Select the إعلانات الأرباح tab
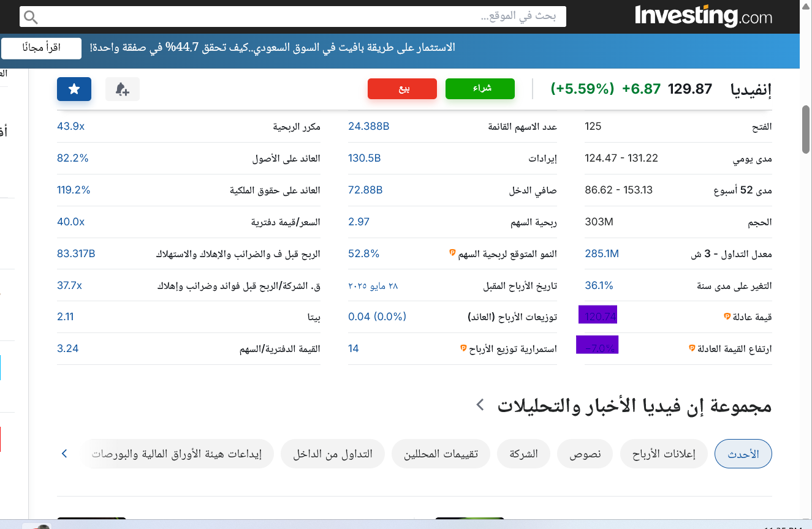 pos(664,454)
